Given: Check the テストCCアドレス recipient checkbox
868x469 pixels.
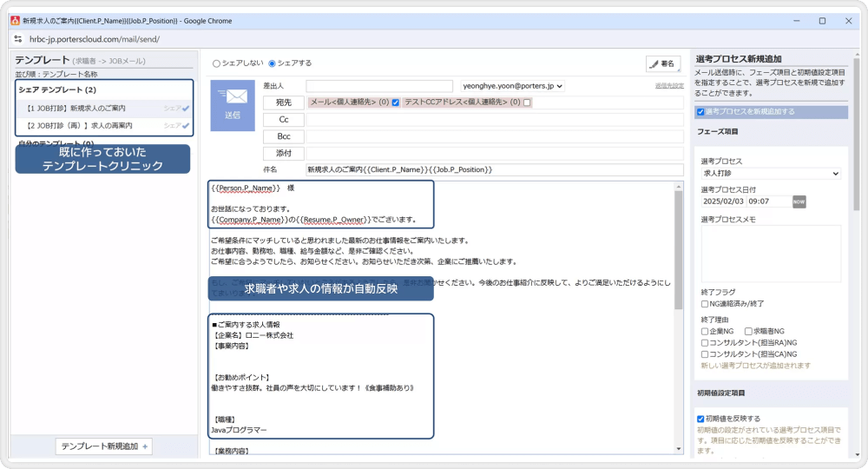Looking at the screenshot, I should click(527, 102).
